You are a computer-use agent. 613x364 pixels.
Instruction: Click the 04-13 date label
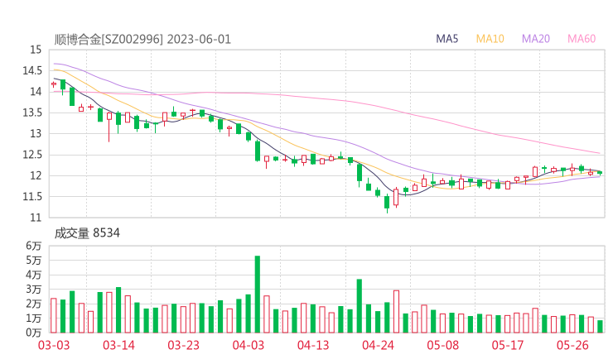313,345
